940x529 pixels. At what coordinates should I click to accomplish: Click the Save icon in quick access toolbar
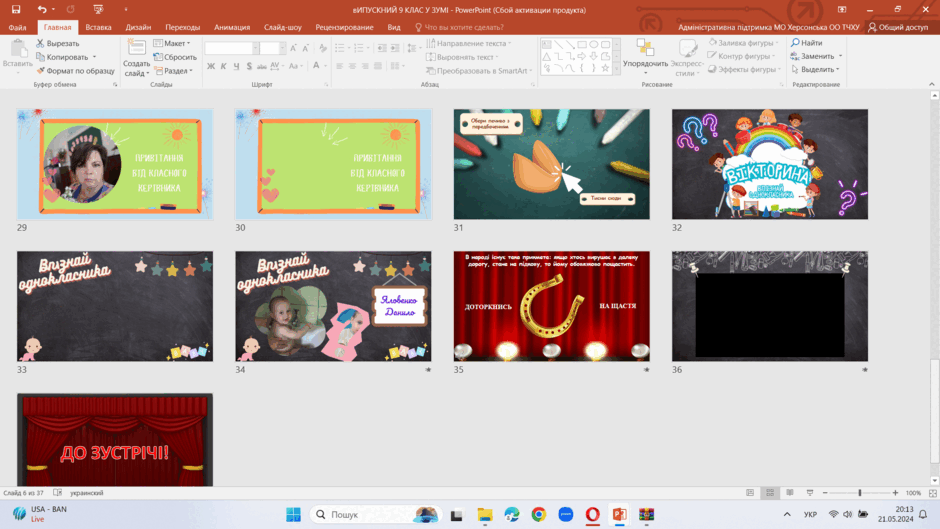(x=16, y=10)
